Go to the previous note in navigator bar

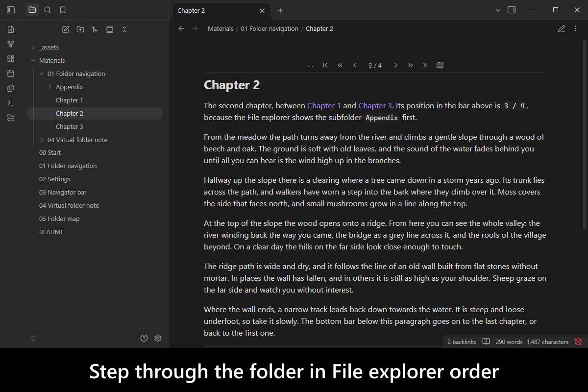coord(355,66)
